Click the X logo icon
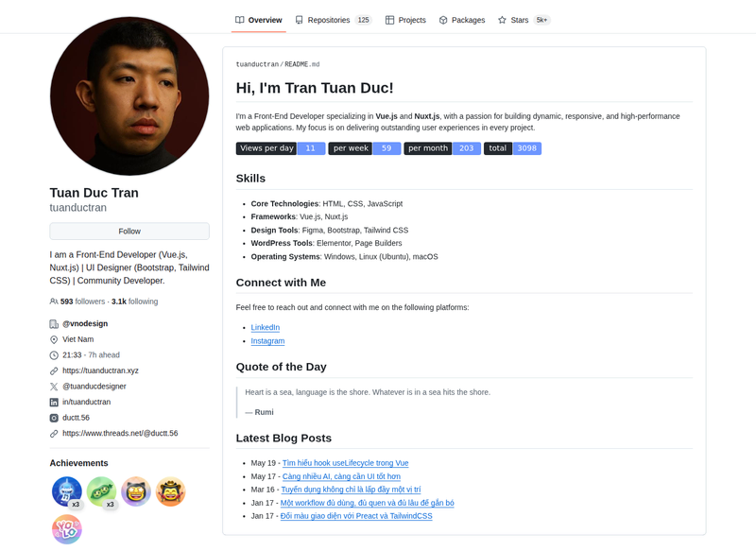756x551 pixels. [54, 387]
